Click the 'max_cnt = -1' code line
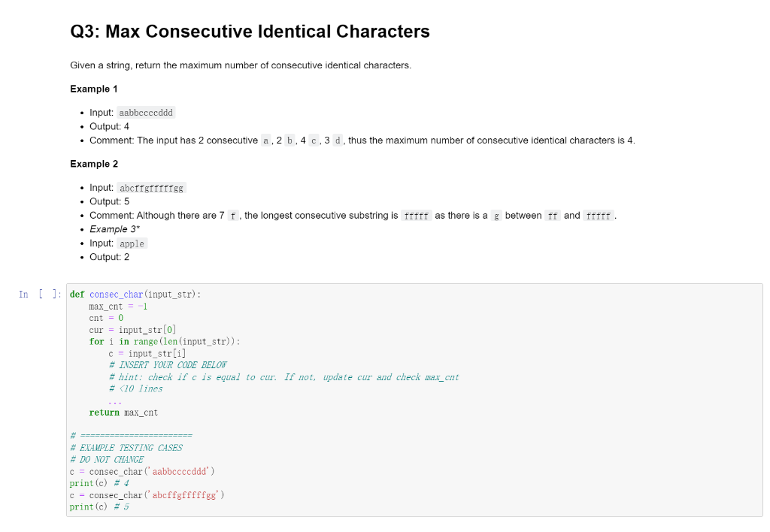770x532 pixels. pyautogui.click(x=118, y=307)
